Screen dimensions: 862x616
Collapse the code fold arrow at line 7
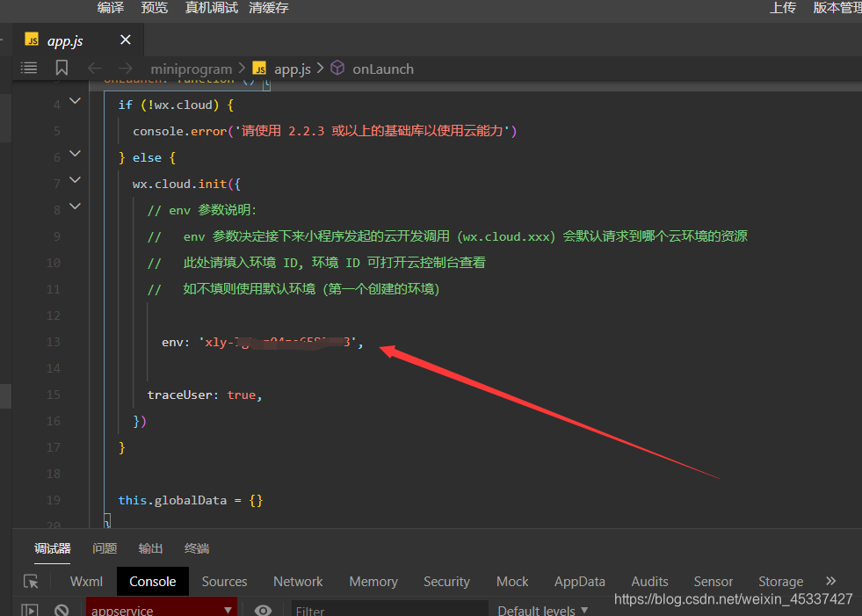point(76,180)
